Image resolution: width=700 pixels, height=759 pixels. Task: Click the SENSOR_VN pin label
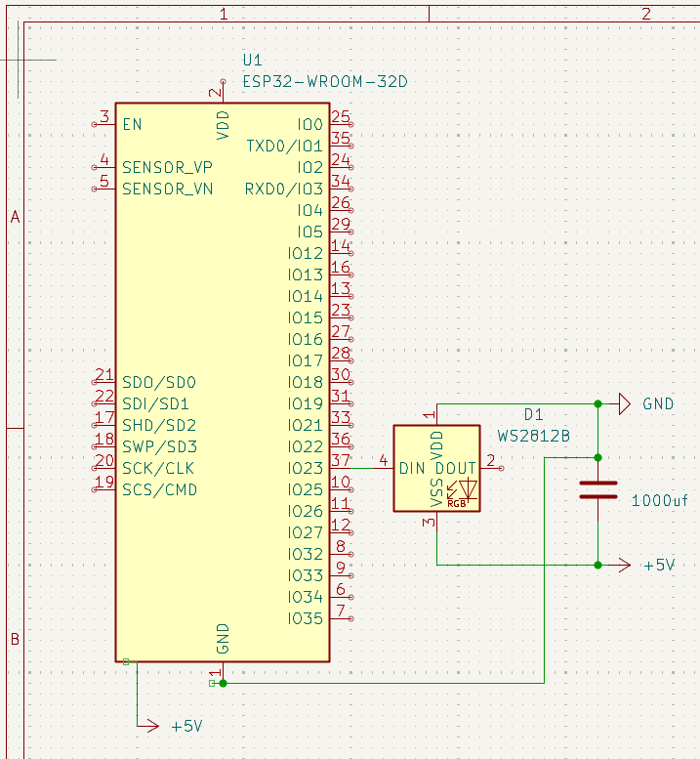coord(167,189)
